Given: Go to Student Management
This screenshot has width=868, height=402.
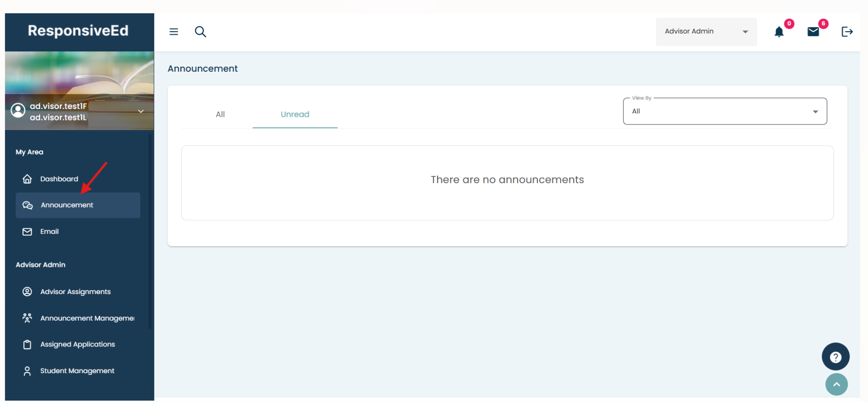Looking at the screenshot, I should (x=77, y=371).
